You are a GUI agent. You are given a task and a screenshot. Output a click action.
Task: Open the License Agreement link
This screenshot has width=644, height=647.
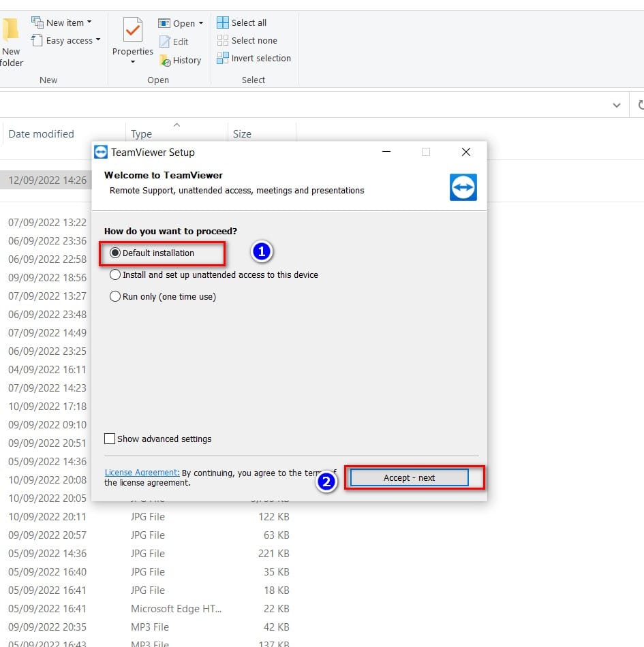click(142, 473)
